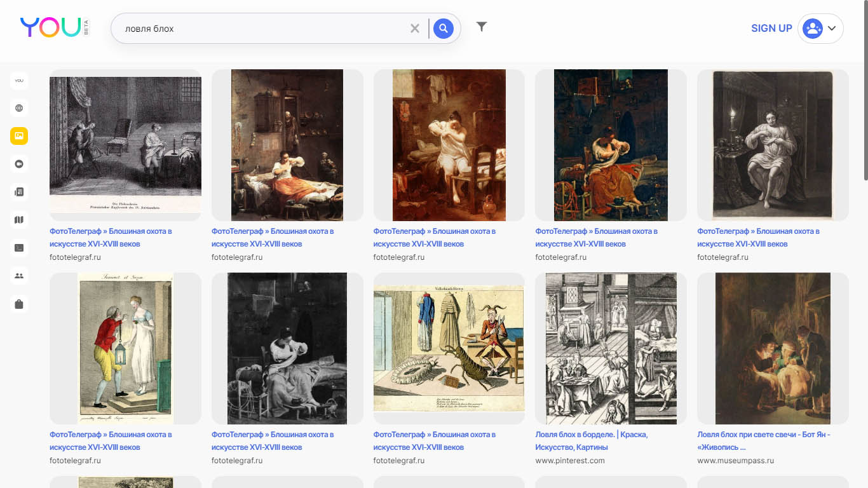Switch to Videos search via camera icon
Image resolution: width=868 pixels, height=488 pixels.
click(19, 164)
